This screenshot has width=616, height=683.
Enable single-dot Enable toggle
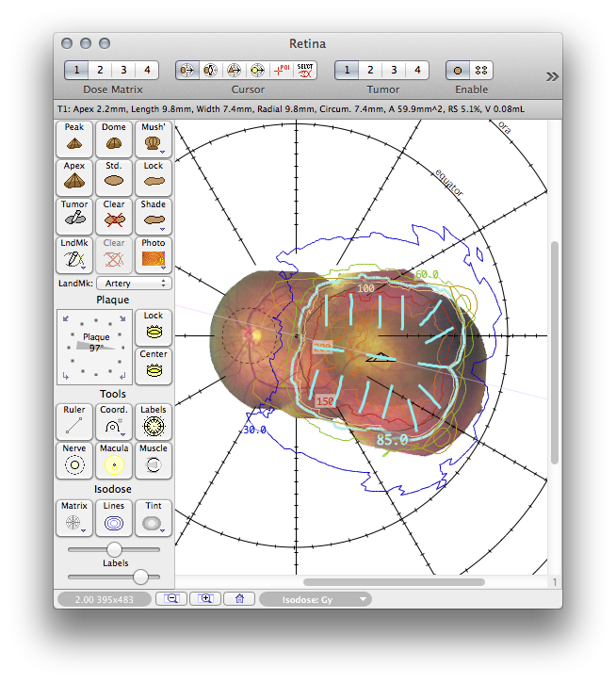tap(458, 70)
